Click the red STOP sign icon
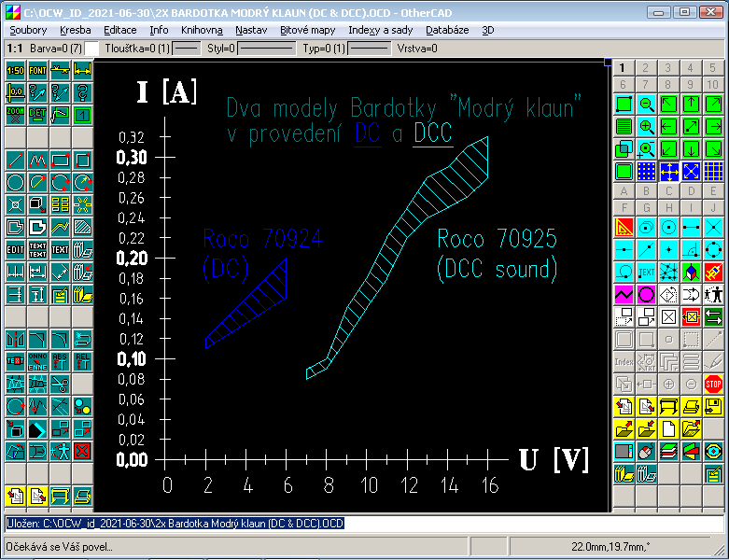This screenshot has width=729, height=560. [x=713, y=384]
